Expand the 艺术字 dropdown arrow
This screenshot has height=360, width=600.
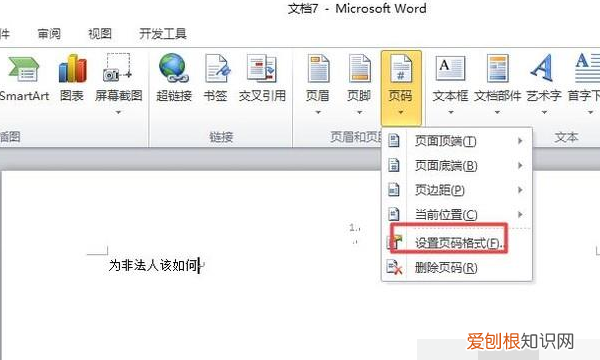[544, 112]
